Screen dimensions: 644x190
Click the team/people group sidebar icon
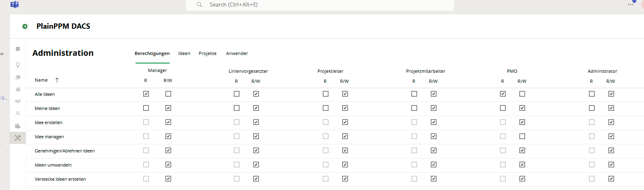click(18, 101)
